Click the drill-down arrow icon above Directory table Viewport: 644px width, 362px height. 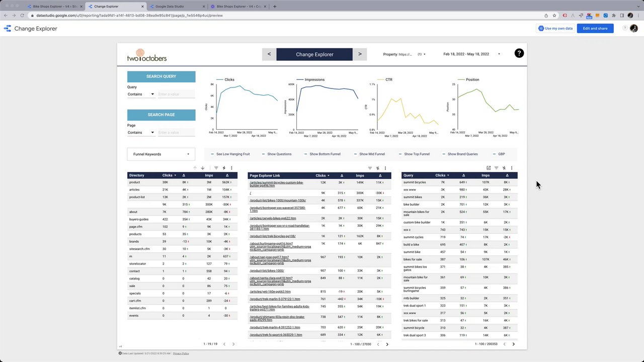[203, 168]
